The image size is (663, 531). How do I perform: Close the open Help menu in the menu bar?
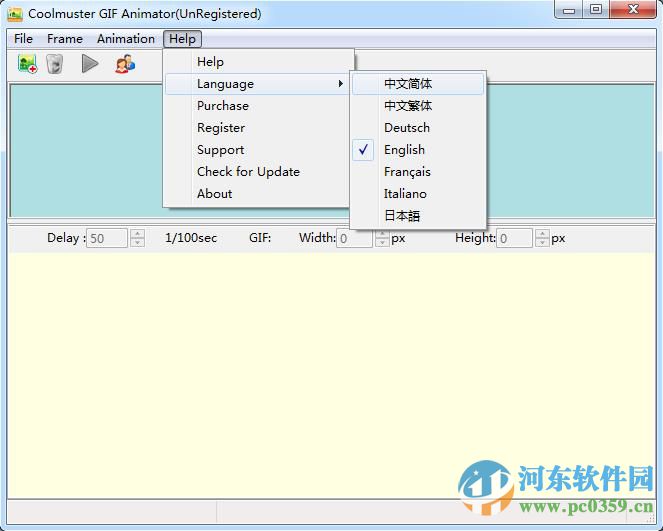182,39
